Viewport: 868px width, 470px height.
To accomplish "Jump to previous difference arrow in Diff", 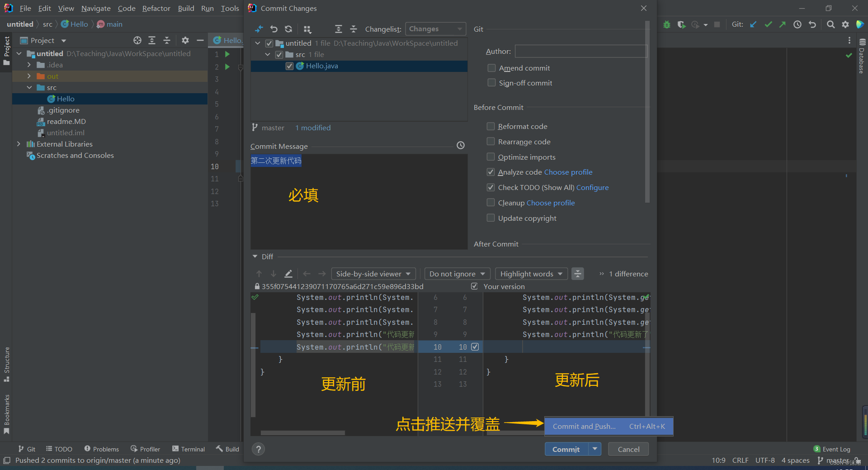I will 259,274.
